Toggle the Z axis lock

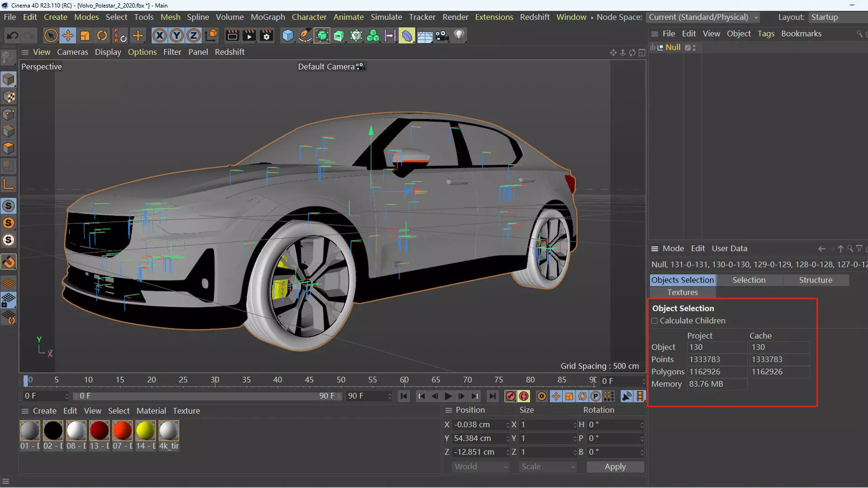coord(193,35)
